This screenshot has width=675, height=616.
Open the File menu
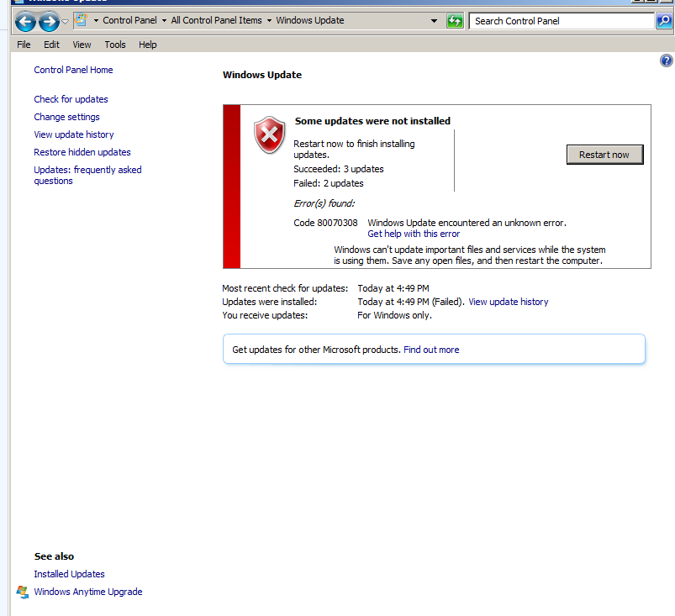click(x=24, y=45)
